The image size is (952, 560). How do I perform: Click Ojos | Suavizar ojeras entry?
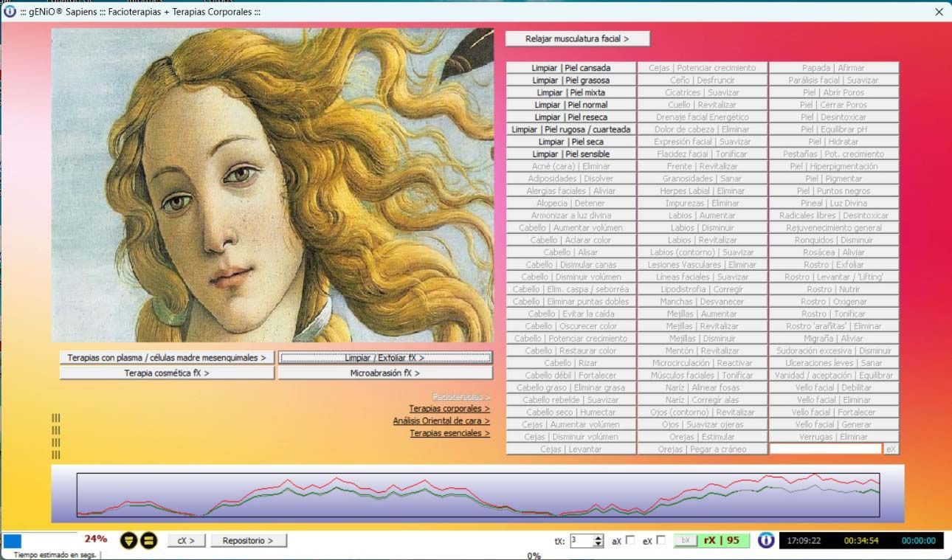coord(703,424)
